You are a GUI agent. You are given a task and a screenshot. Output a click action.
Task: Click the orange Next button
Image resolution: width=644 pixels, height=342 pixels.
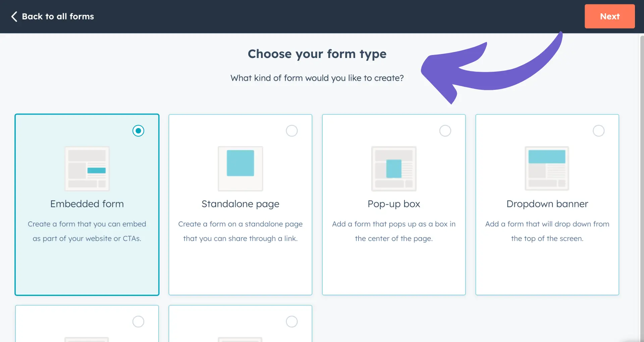[609, 16]
